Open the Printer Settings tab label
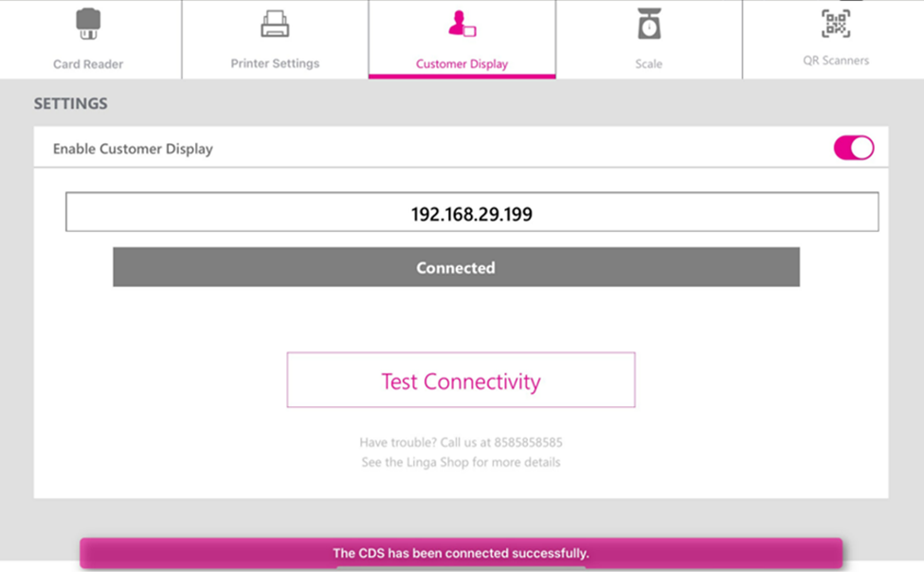The image size is (924, 572). tap(275, 63)
